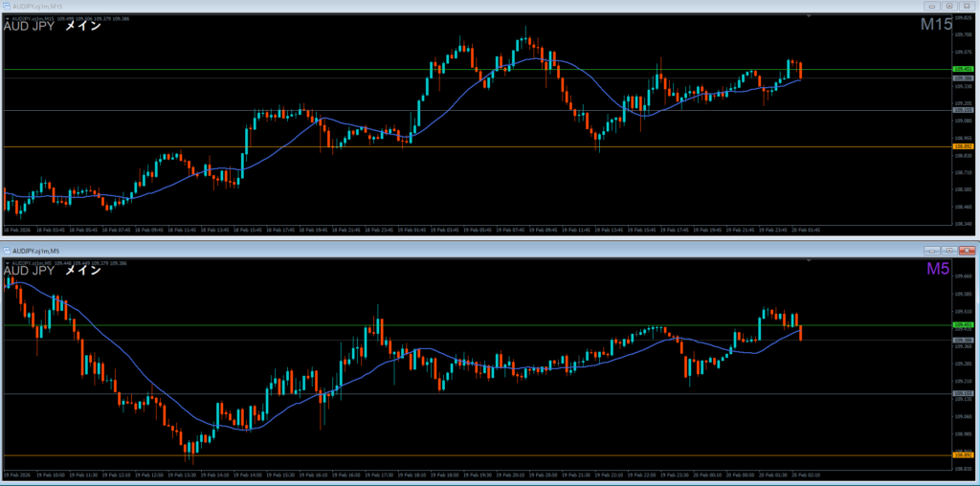
Task: Click the AUDJPY M5 window title icon
Action: [9, 250]
